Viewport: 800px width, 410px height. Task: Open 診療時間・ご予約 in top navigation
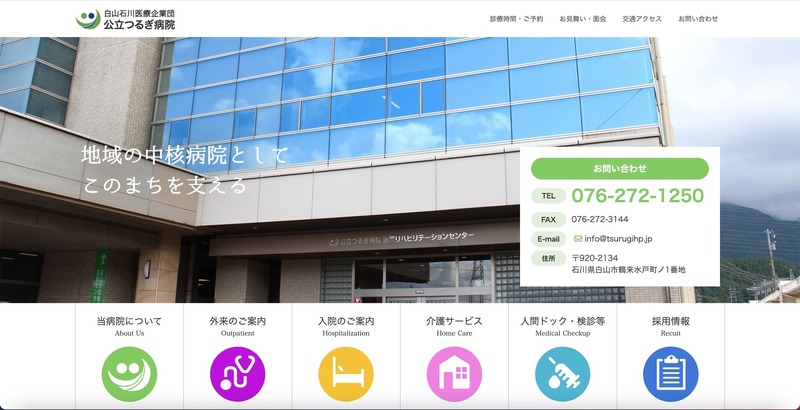(517, 19)
